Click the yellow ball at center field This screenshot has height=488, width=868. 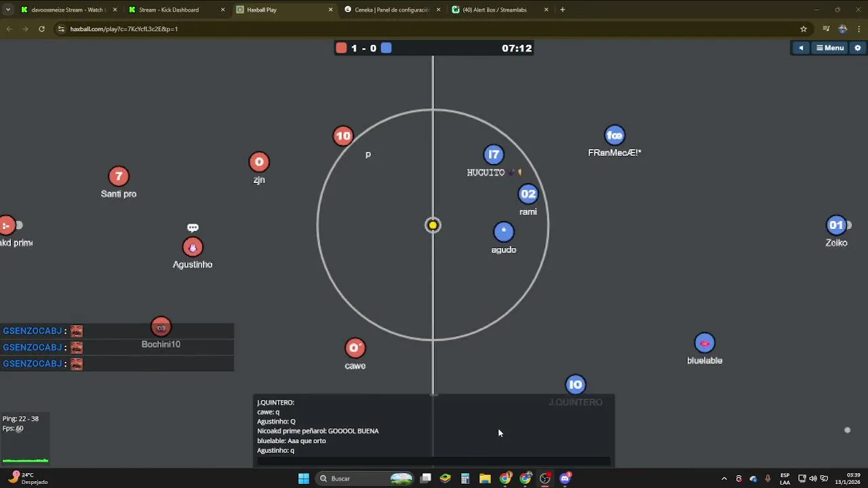coord(433,225)
